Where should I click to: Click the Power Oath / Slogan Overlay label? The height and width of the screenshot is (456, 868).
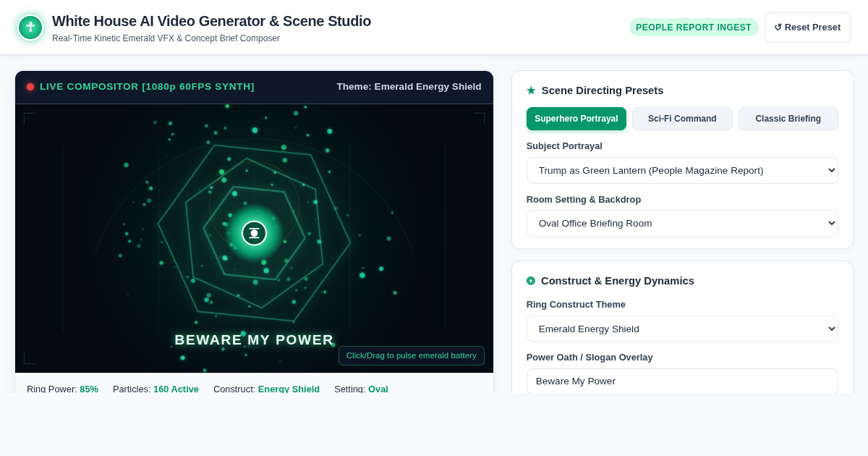pyautogui.click(x=590, y=358)
